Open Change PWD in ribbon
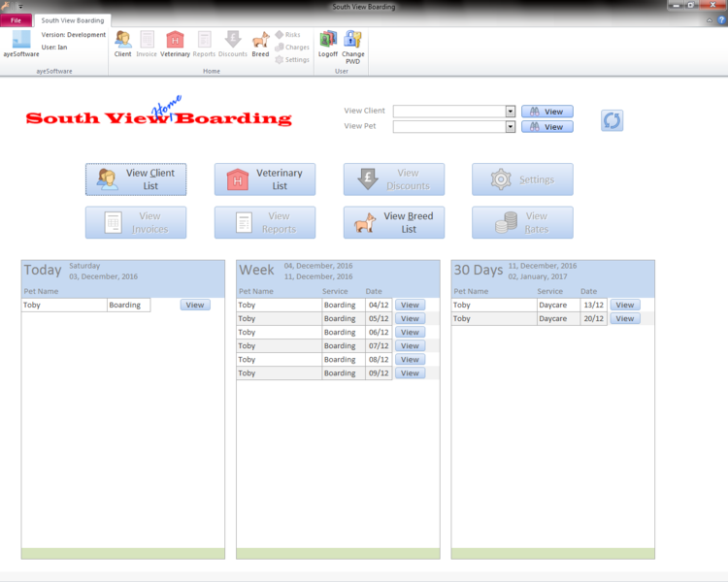The image size is (728, 582). coord(353,44)
